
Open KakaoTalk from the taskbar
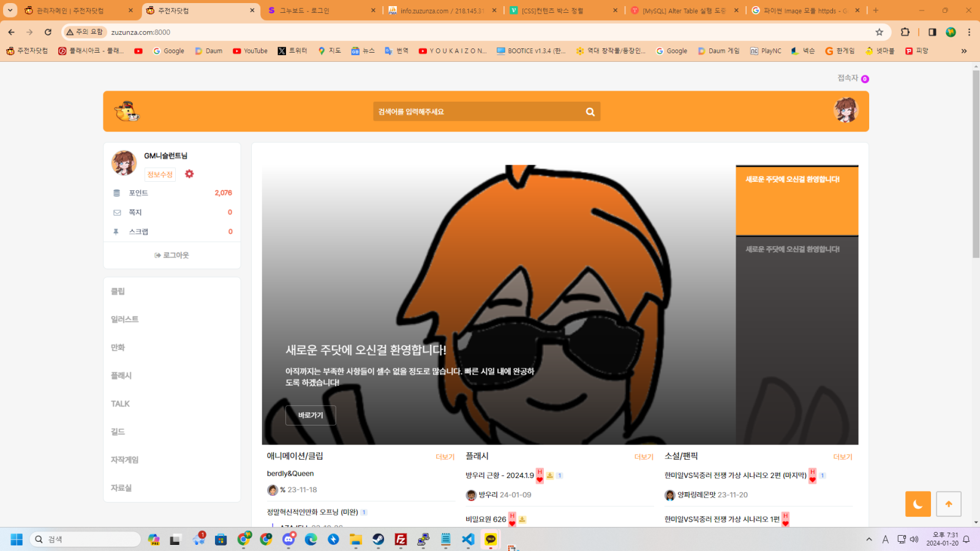[x=491, y=539]
